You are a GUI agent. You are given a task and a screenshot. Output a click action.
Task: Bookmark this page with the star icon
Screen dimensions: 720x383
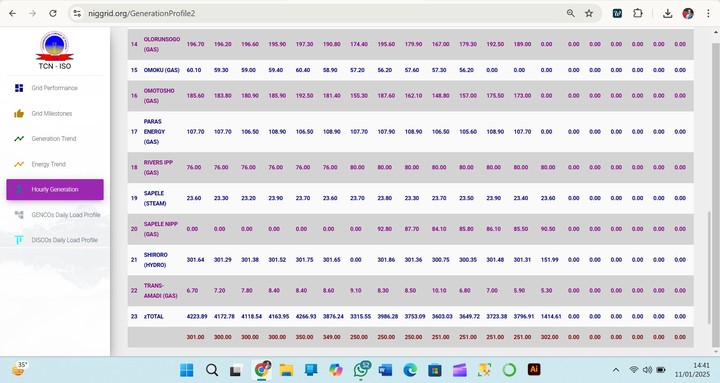[x=589, y=13]
